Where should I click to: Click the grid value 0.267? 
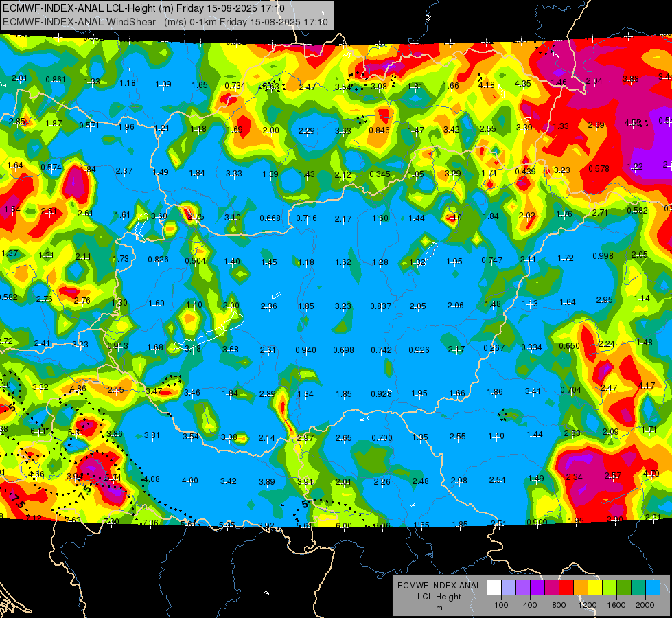[494, 348]
